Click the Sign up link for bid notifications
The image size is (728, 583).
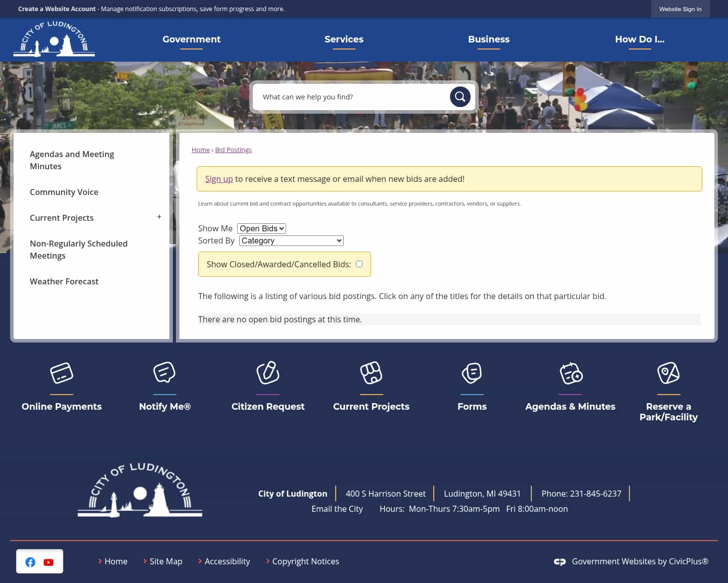(219, 179)
